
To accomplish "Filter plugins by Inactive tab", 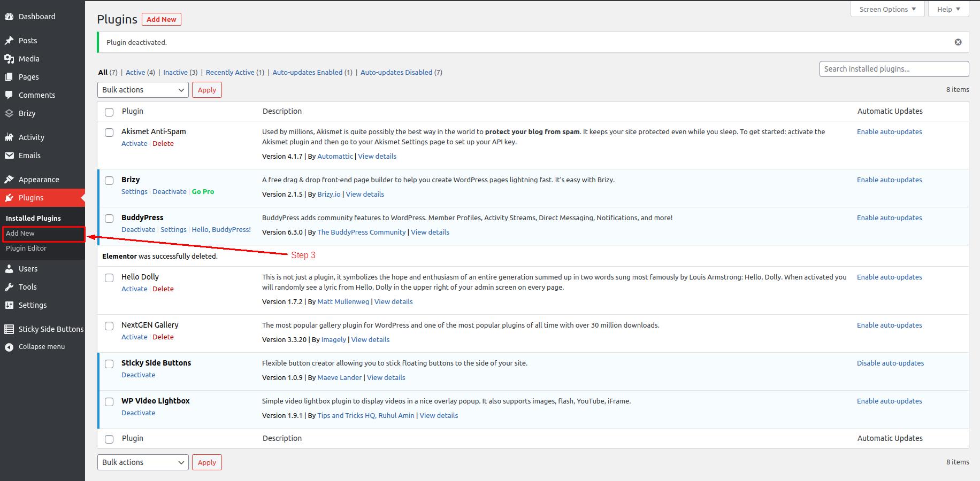I will pos(175,72).
